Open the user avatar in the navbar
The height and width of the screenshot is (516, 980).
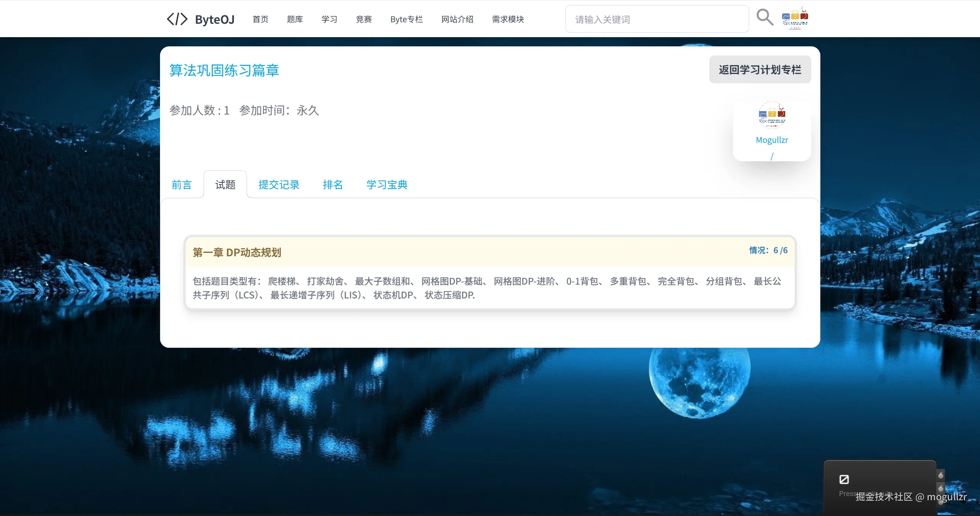click(795, 18)
